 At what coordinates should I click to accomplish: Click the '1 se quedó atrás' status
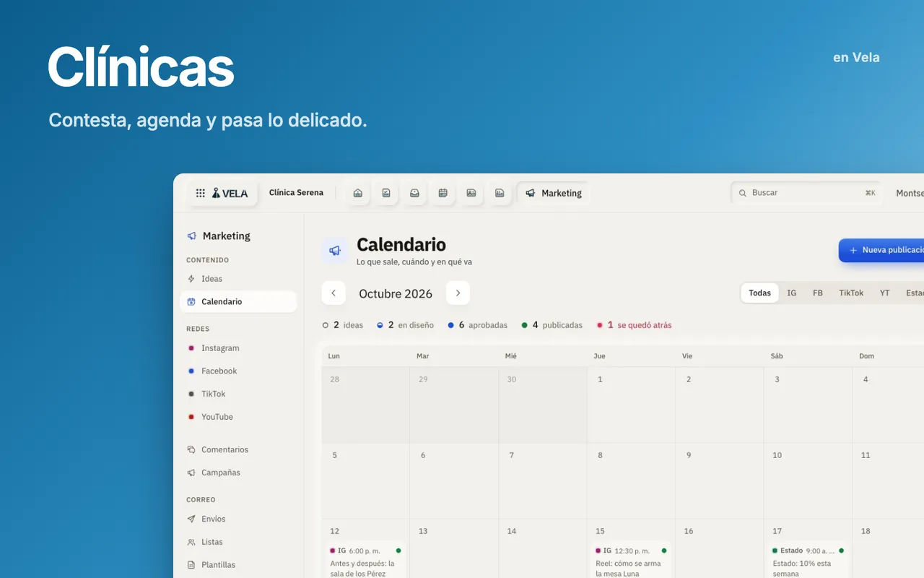634,325
